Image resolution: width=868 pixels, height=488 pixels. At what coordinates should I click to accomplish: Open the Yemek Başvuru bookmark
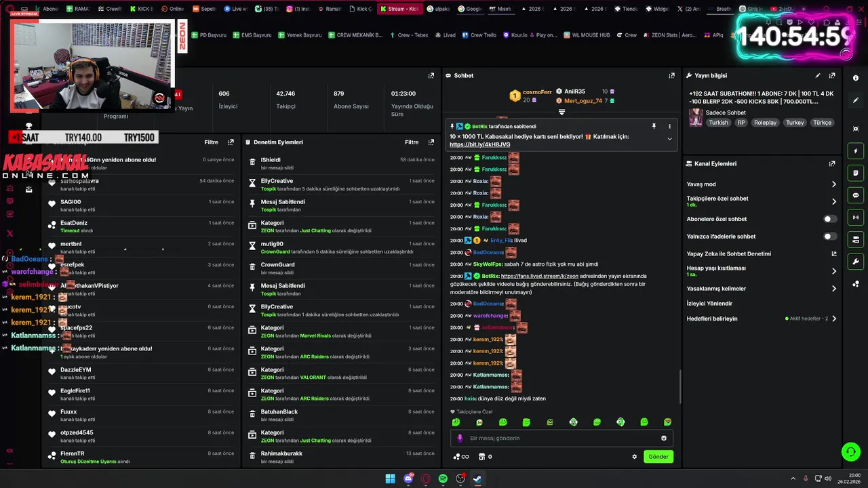(299, 35)
